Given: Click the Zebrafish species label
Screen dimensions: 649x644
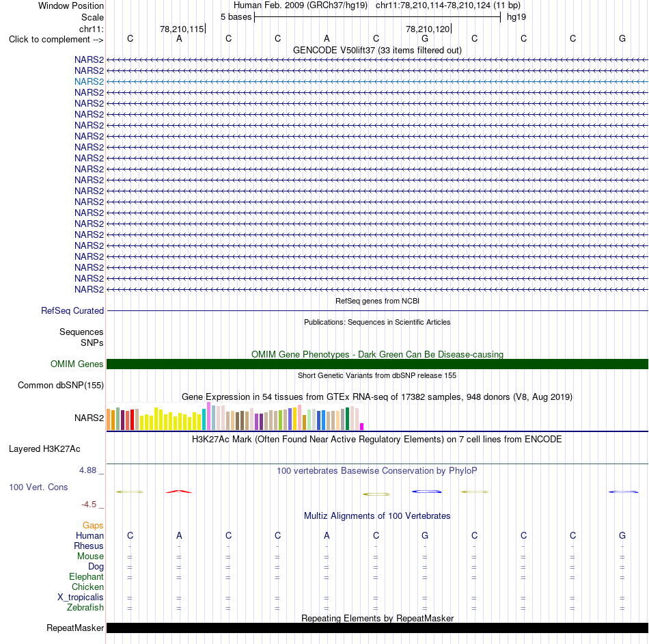Looking at the screenshot, I should (85, 608).
